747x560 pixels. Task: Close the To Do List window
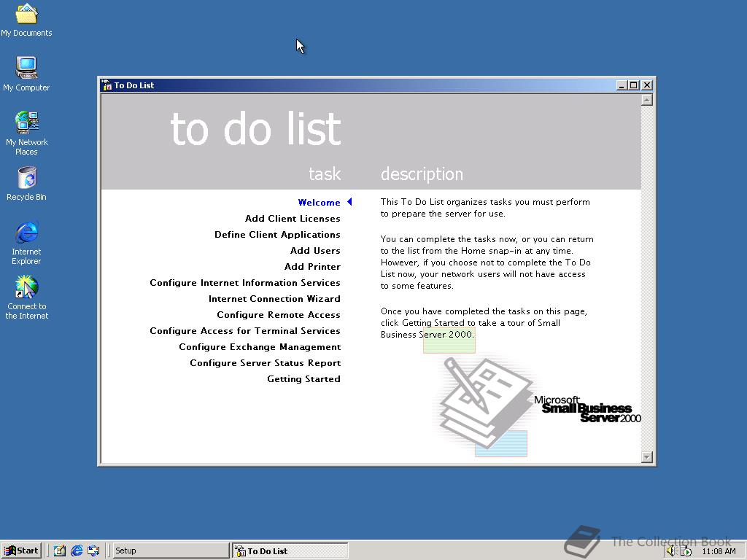pos(647,85)
